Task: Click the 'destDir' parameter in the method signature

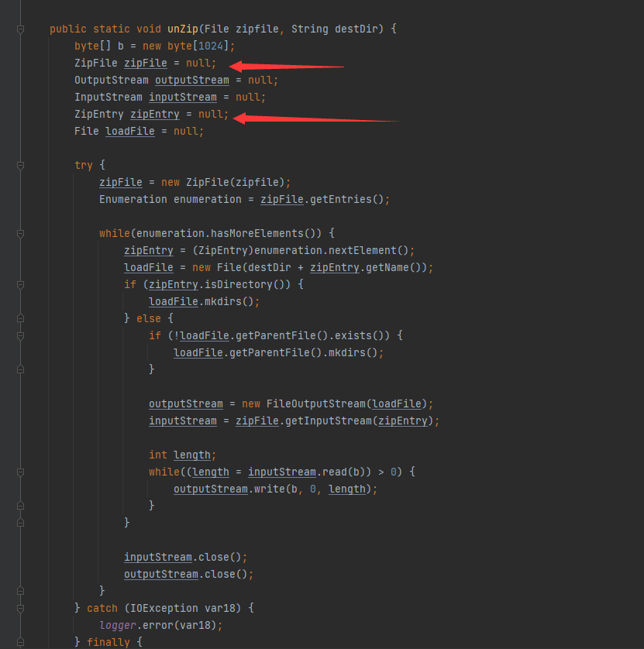Action: (x=356, y=29)
